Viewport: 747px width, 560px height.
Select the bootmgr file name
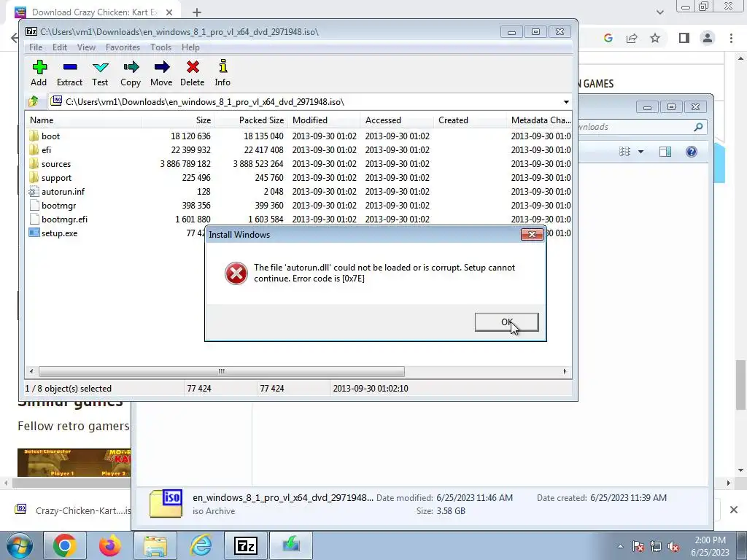pyautogui.click(x=58, y=205)
